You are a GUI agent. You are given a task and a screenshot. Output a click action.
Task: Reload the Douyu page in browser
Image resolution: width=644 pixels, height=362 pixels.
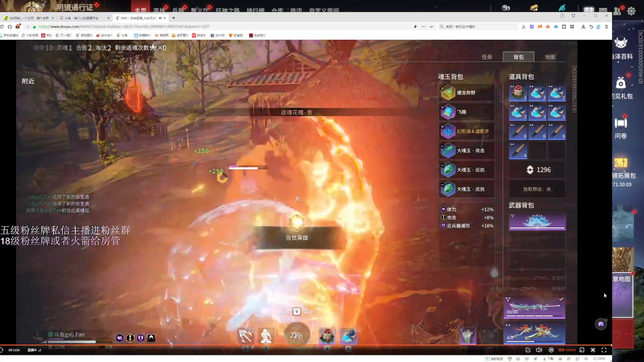[x=2, y=26]
